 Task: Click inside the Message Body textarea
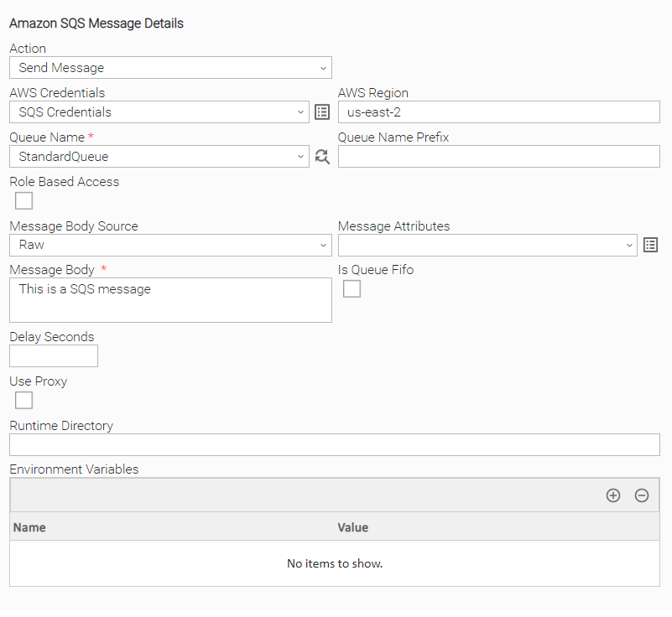170,300
